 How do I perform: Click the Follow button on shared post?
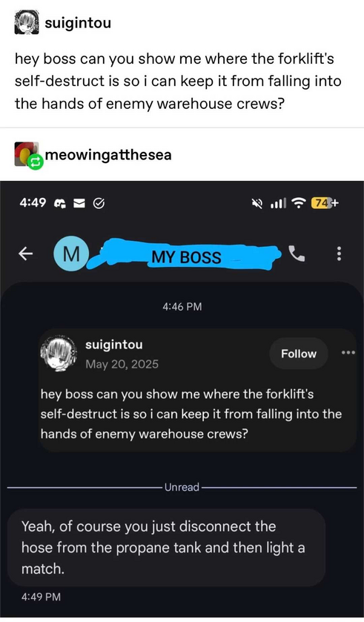[299, 354]
